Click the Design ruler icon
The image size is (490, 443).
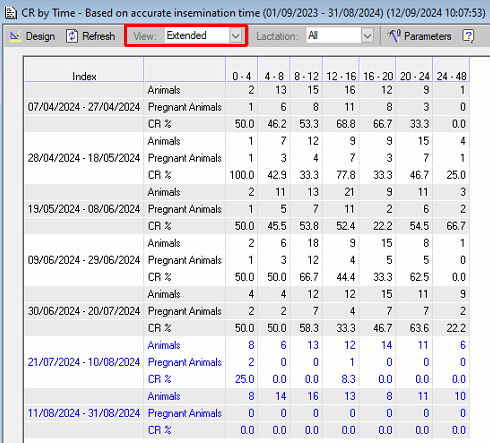point(15,36)
